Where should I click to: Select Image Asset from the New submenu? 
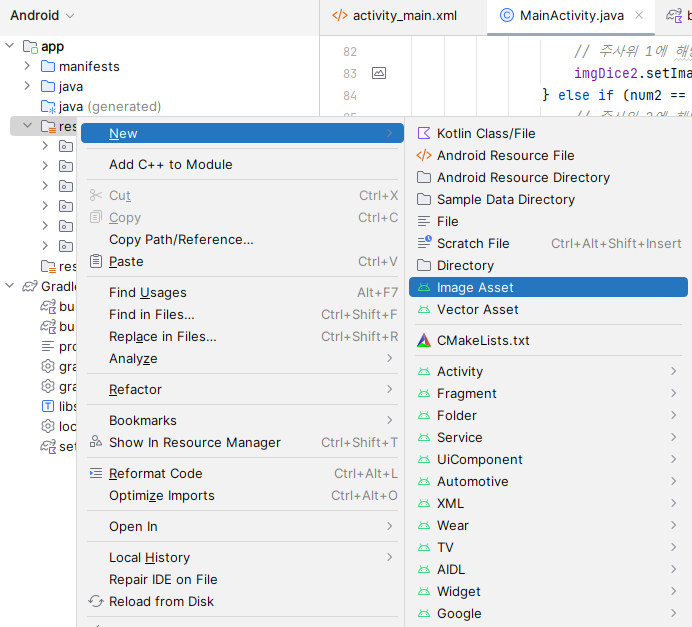pos(548,287)
